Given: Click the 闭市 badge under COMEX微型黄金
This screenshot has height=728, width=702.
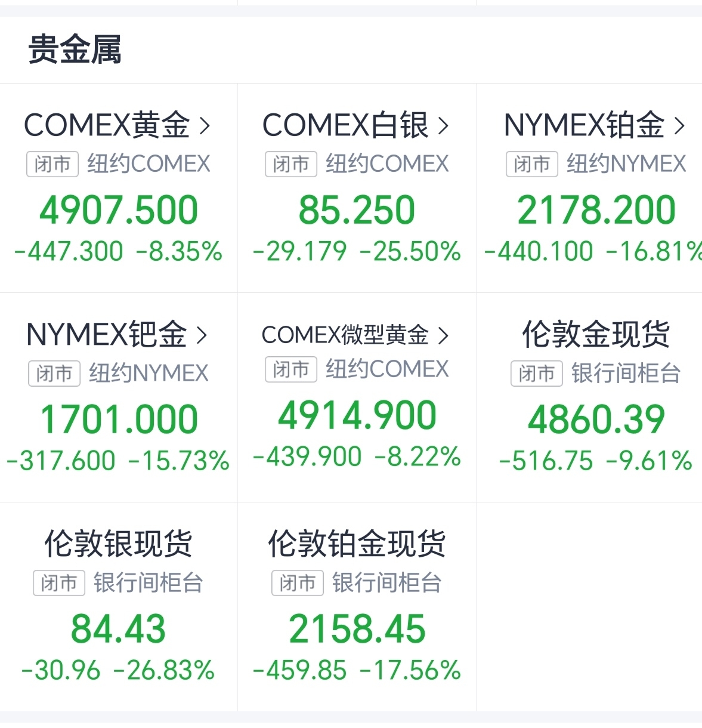Looking at the screenshot, I should point(291,370).
